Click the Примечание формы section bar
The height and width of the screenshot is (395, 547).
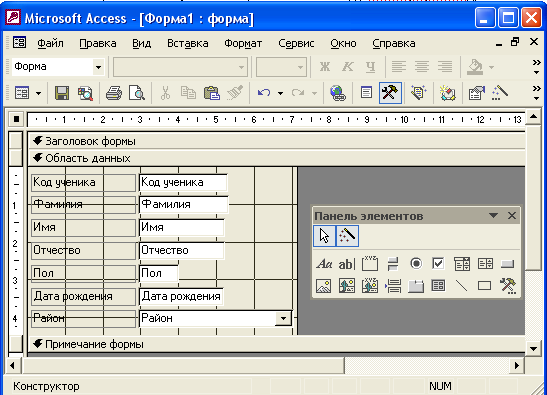click(x=276, y=344)
